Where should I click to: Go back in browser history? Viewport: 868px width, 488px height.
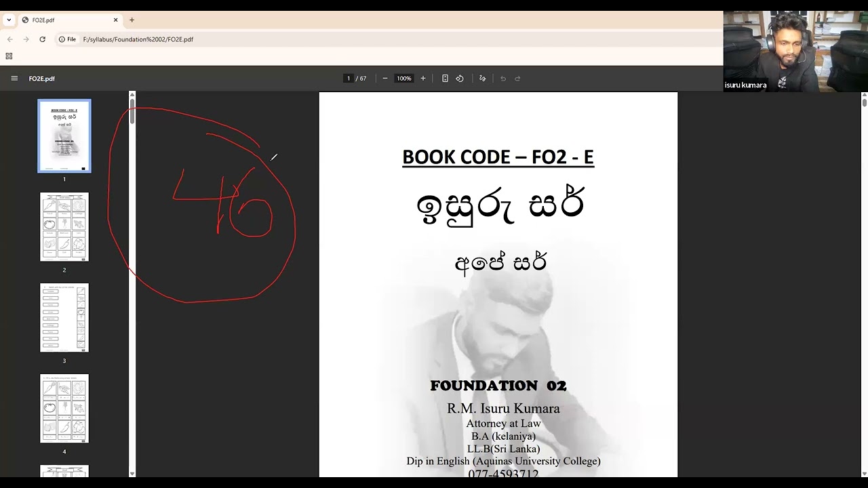[x=10, y=39]
